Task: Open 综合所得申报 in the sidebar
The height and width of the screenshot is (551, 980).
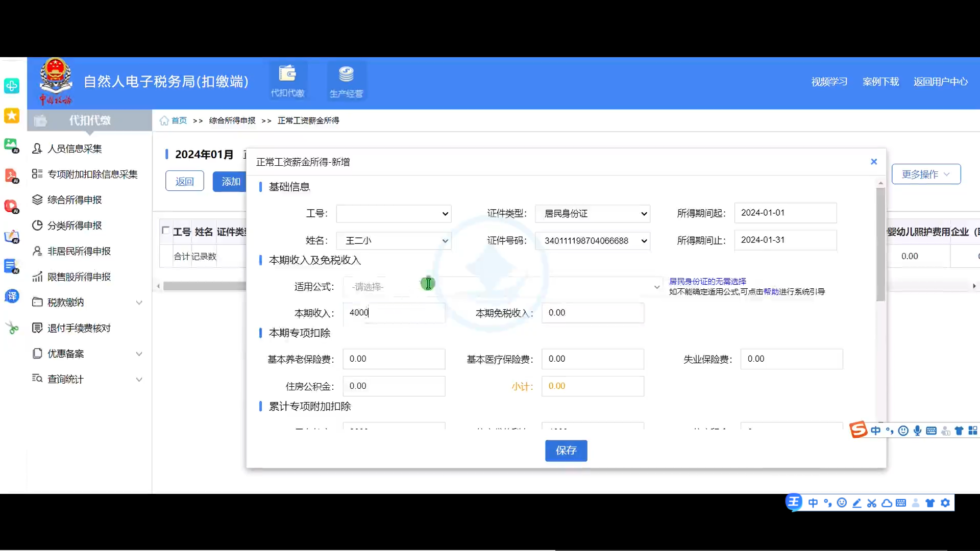Action: click(75, 200)
